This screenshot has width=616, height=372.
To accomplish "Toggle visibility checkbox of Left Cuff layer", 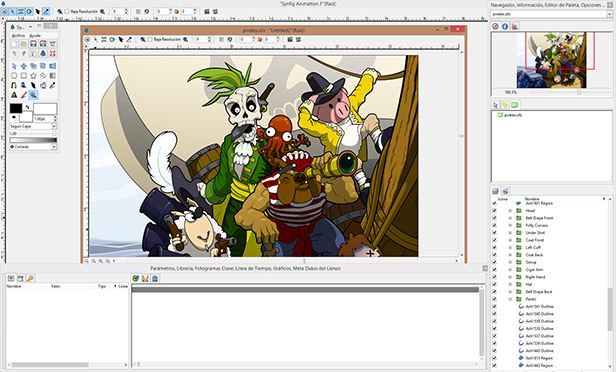I will click(x=494, y=247).
